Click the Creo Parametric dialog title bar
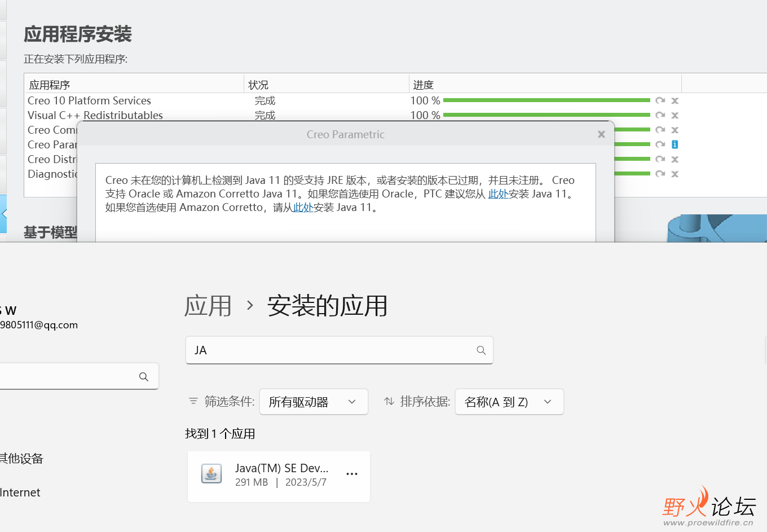The width and height of the screenshot is (767, 532). tap(345, 134)
